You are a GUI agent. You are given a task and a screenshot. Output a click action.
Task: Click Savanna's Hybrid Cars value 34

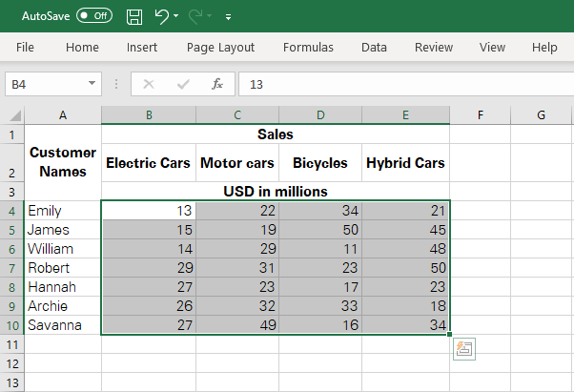405,325
